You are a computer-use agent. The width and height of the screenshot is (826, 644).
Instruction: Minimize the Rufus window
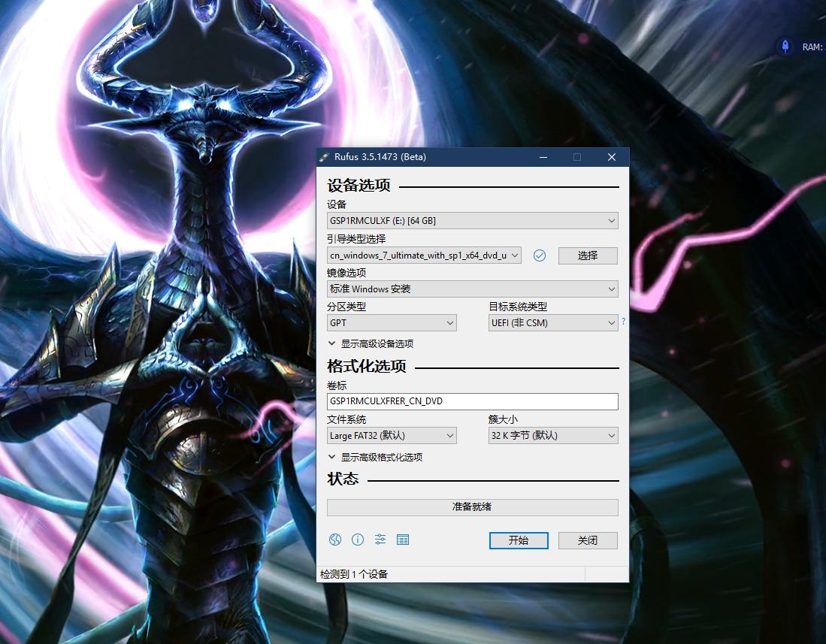click(x=543, y=157)
